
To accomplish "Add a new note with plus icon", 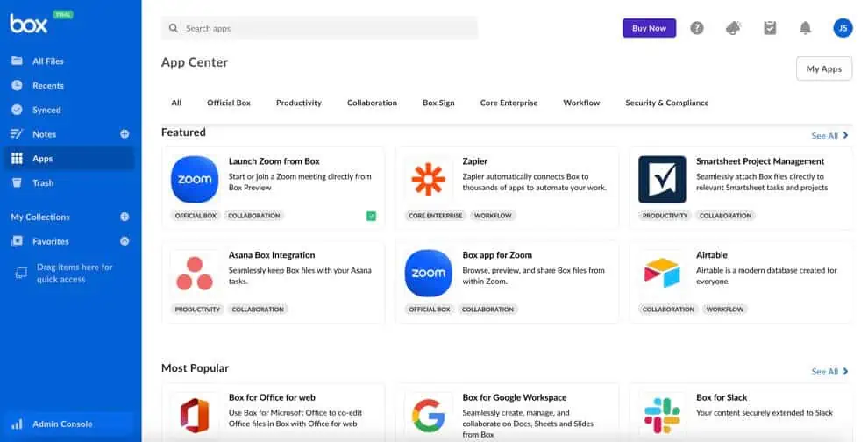I will (x=125, y=134).
